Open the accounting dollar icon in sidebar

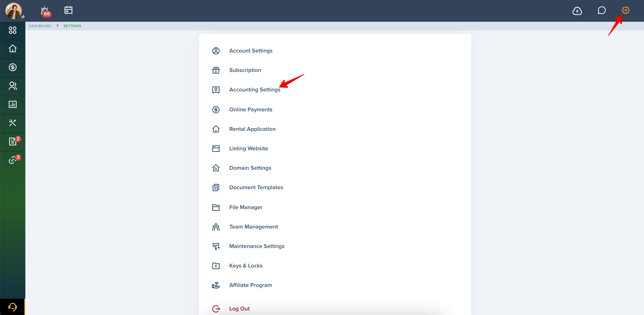point(12,67)
